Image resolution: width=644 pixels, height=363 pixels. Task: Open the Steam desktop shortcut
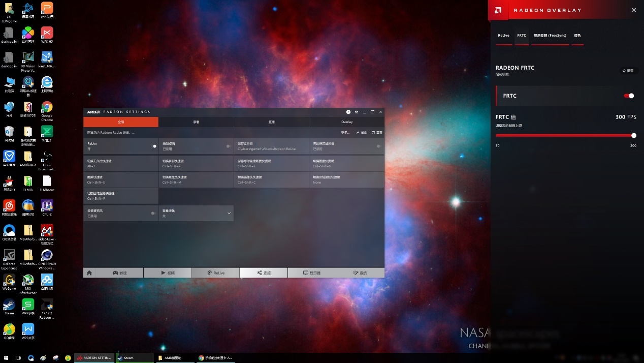tap(9, 307)
